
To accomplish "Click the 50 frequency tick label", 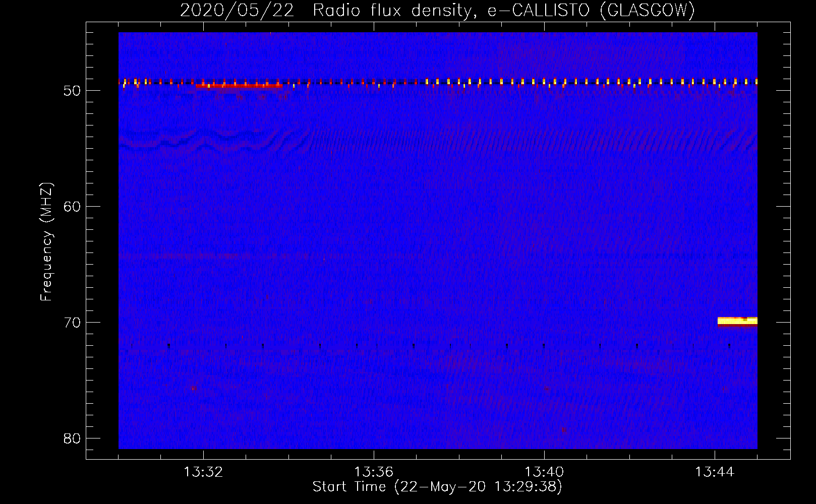I will point(73,91).
